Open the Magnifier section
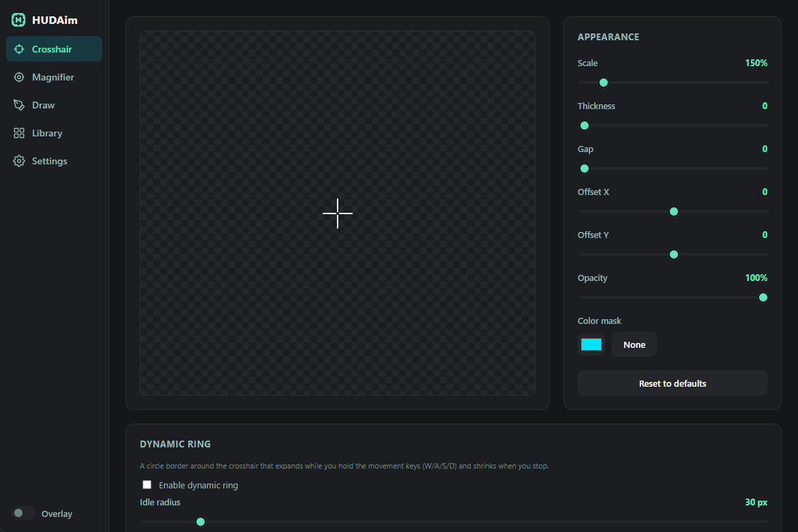Image resolution: width=798 pixels, height=532 pixels. (54, 77)
